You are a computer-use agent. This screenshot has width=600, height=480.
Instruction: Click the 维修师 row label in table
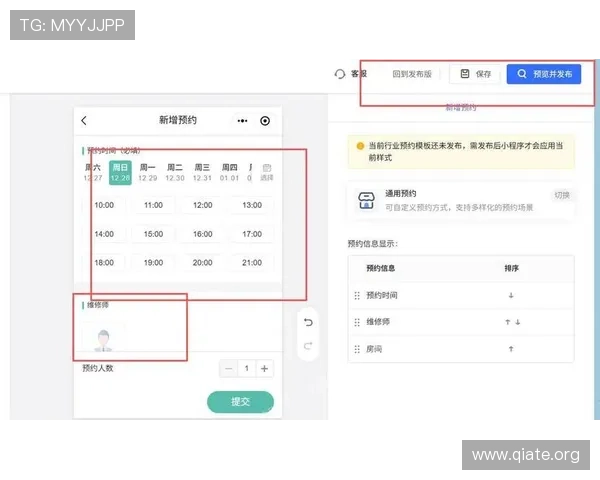pos(378,322)
